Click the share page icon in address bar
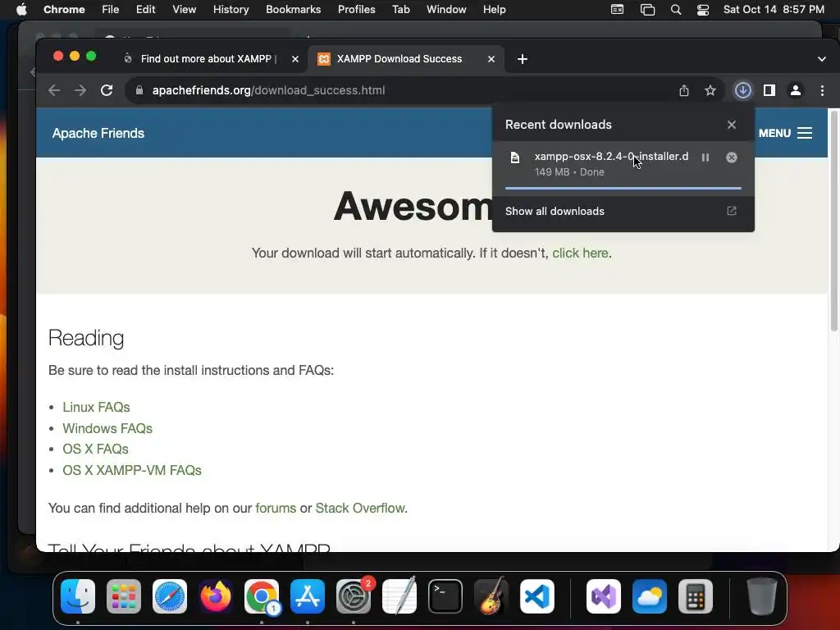The height and width of the screenshot is (630, 840). 684,90
